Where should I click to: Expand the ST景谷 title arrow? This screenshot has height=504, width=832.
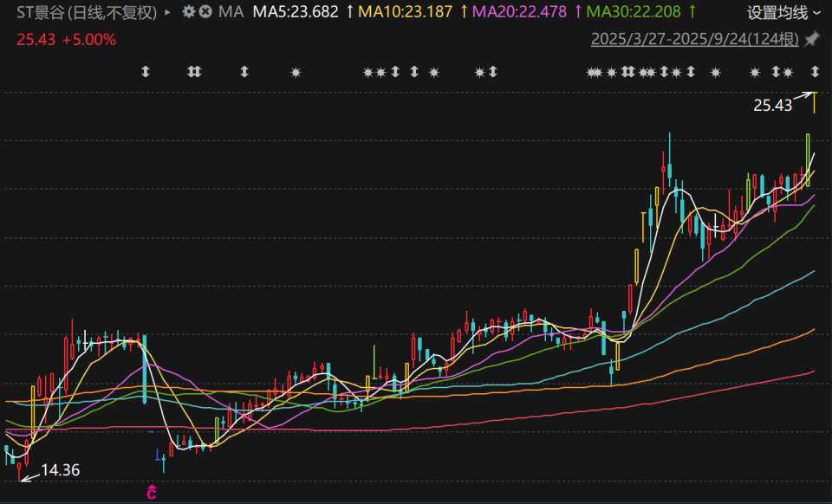click(167, 11)
